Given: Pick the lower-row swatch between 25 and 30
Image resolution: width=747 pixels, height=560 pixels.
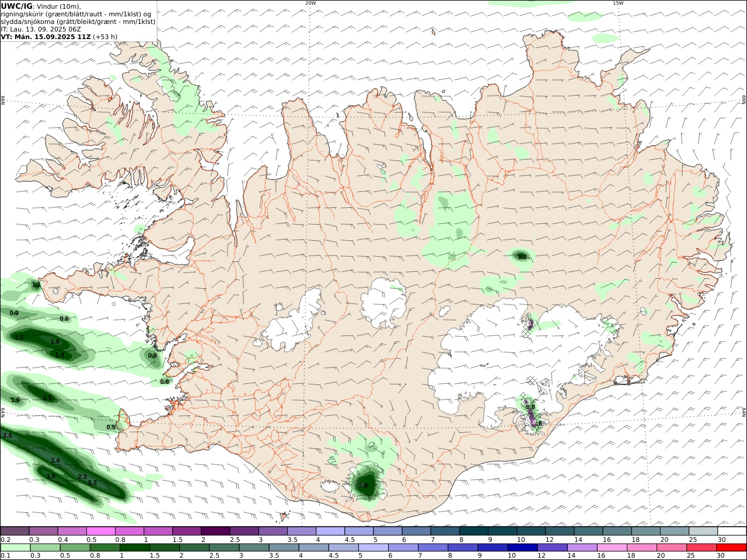Looking at the screenshot, I should (701, 548).
